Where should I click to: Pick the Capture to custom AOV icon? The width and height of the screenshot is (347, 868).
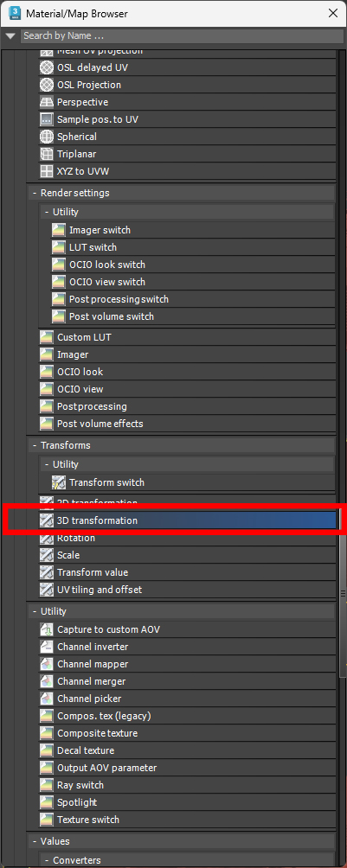pyautogui.click(x=47, y=629)
